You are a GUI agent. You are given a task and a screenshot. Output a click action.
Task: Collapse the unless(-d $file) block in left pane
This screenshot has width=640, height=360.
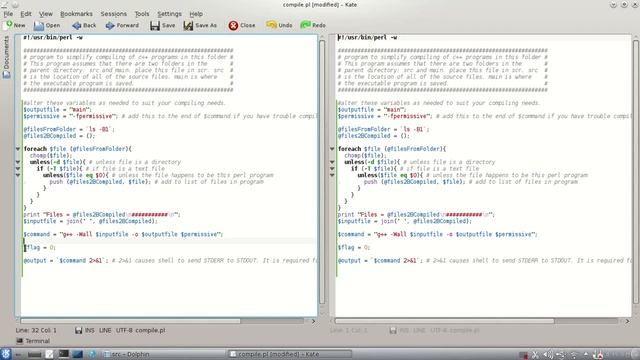point(18,162)
